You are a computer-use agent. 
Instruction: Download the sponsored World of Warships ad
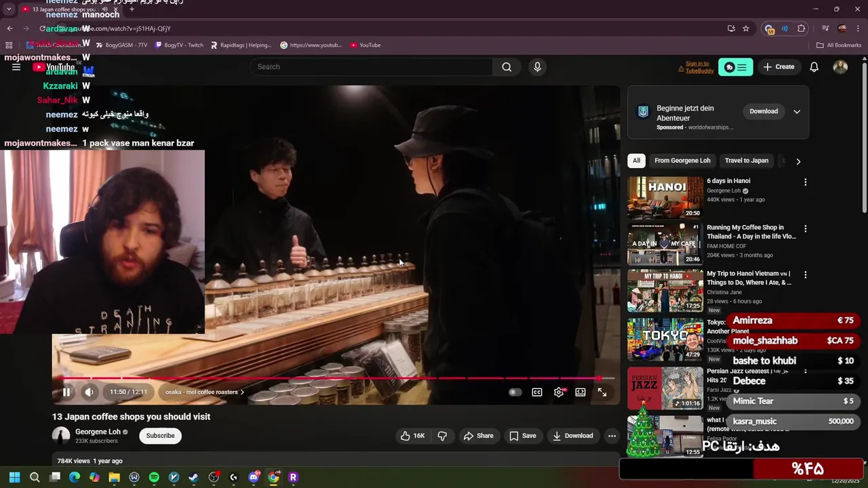click(764, 111)
